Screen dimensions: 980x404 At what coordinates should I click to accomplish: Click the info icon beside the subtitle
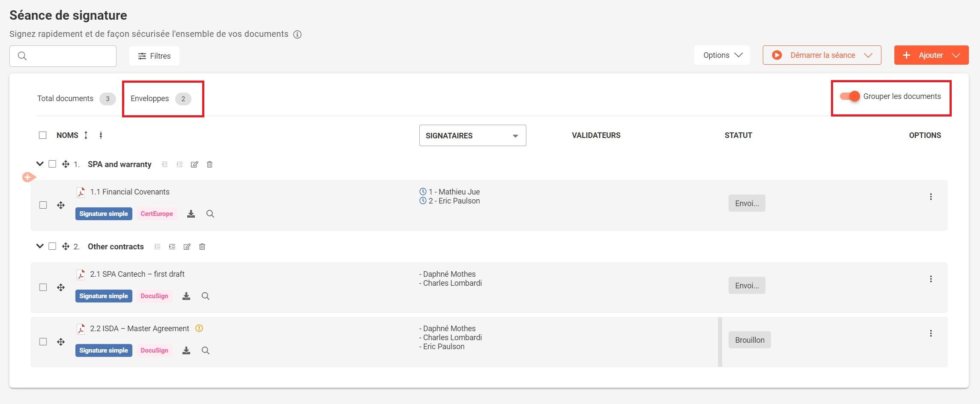[297, 35]
